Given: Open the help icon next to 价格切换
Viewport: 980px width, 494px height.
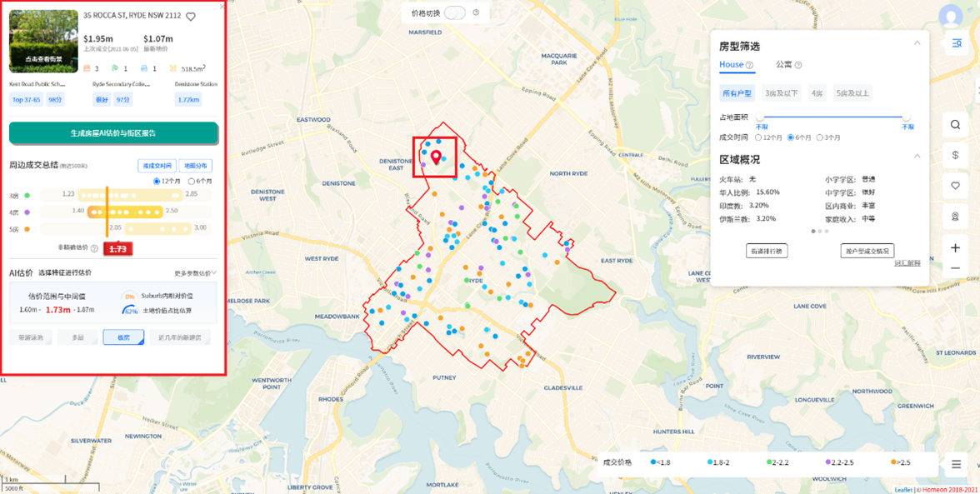Looking at the screenshot, I should point(476,12).
